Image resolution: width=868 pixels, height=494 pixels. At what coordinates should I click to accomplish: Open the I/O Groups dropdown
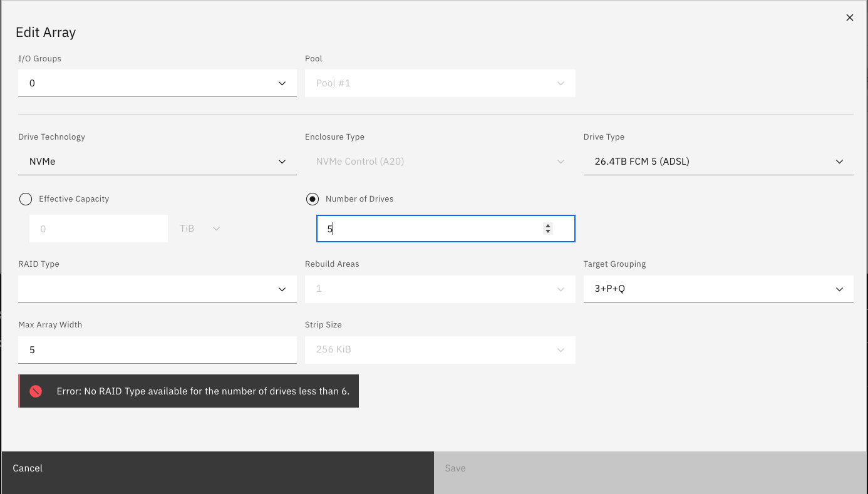pyautogui.click(x=157, y=83)
